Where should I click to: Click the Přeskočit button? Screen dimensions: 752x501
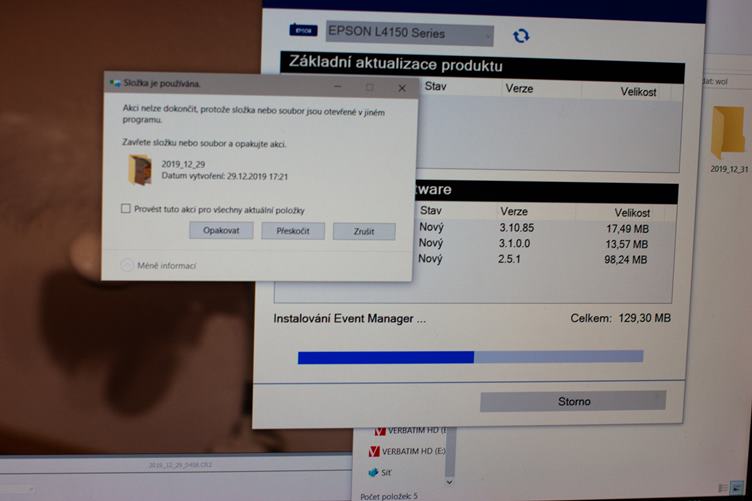293,231
